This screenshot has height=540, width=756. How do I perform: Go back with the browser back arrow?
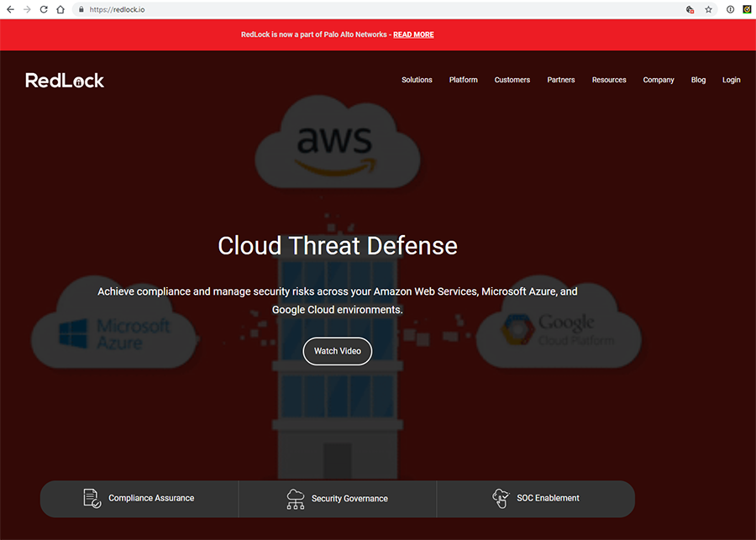tap(10, 9)
